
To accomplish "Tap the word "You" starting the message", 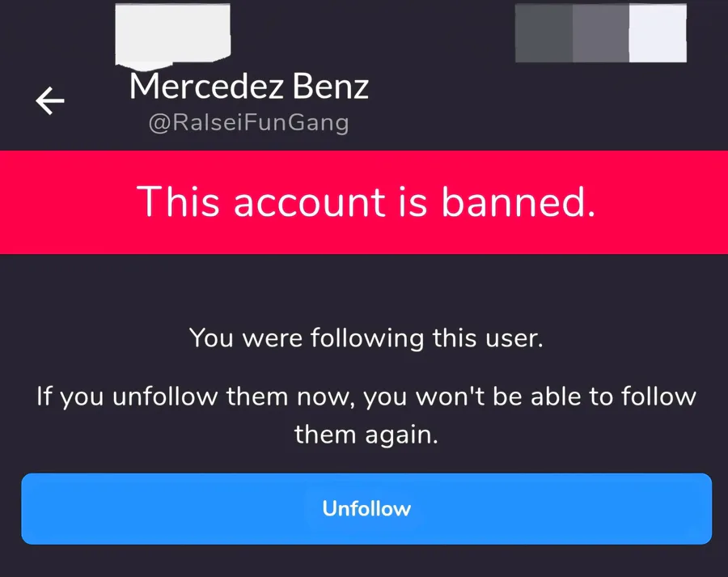I will point(212,337).
